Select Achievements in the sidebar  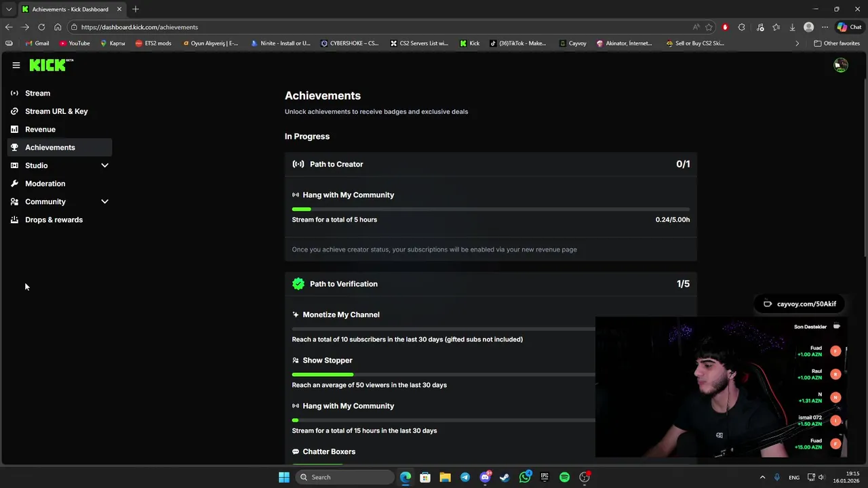(x=60, y=147)
